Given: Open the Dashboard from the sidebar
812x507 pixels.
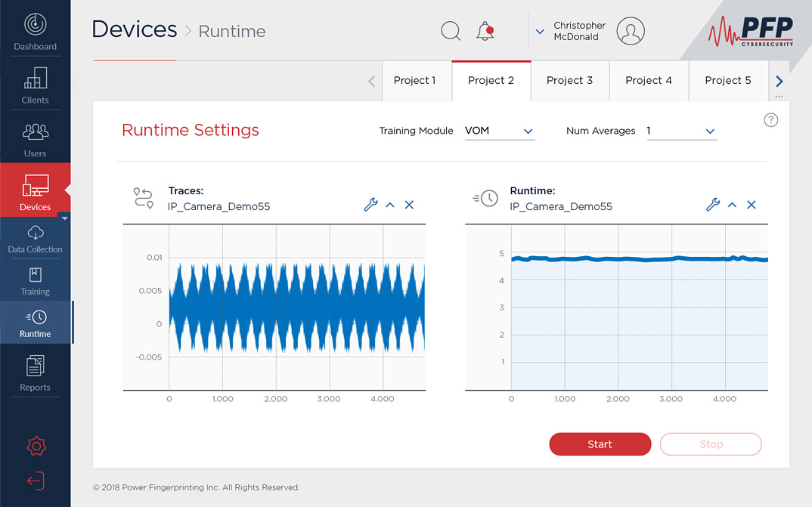Looking at the screenshot, I should [36, 32].
